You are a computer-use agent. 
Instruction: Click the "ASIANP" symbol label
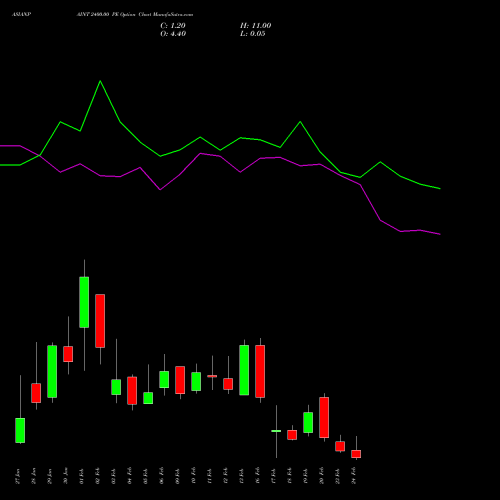coord(22,15)
